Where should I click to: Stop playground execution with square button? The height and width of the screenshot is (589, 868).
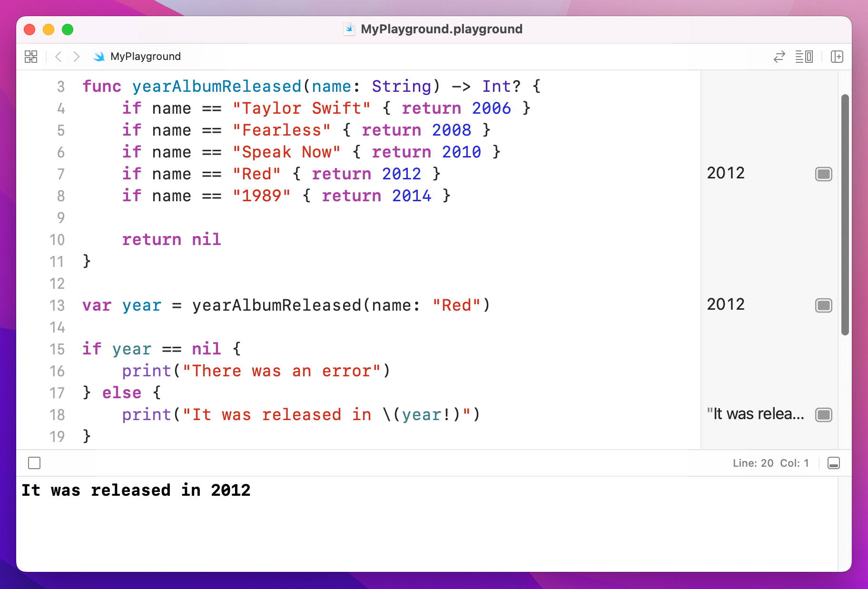(x=34, y=463)
